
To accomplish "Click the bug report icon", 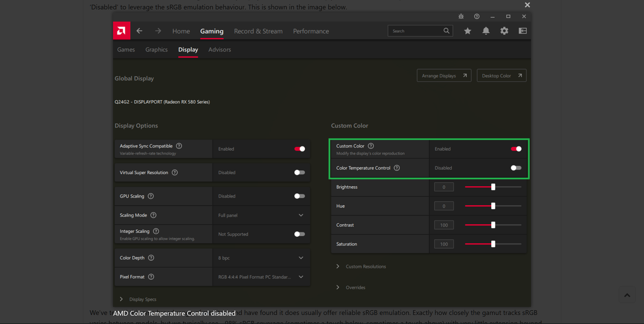I will (x=461, y=16).
